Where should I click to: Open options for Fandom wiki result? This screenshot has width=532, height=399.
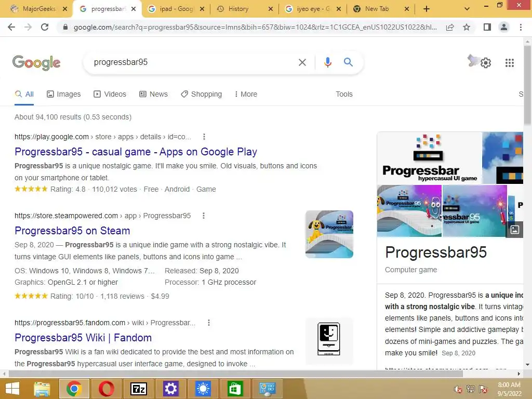tap(209, 323)
